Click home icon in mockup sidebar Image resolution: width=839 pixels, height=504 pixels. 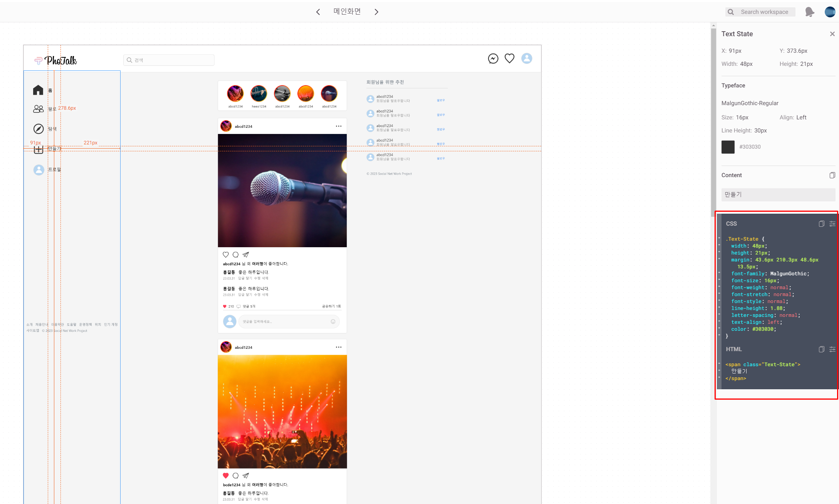(x=38, y=90)
